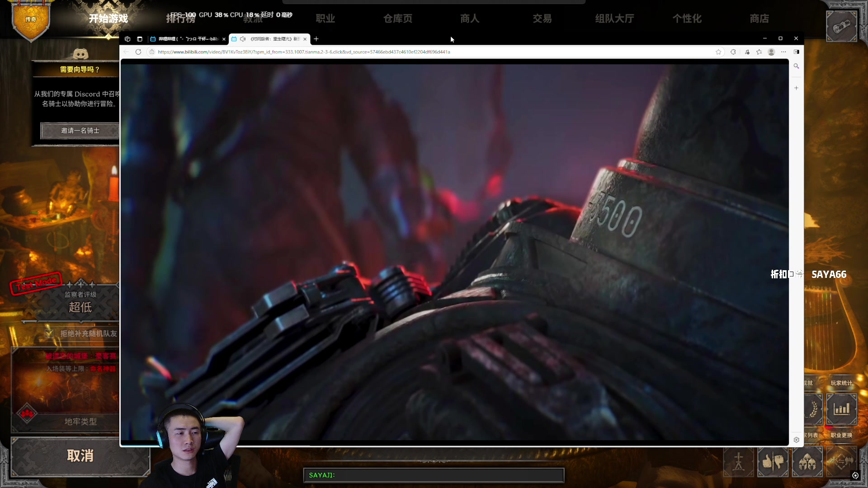This screenshot has width=868, height=488.
Task: Switch to the first bilibili tab
Action: 188,39
